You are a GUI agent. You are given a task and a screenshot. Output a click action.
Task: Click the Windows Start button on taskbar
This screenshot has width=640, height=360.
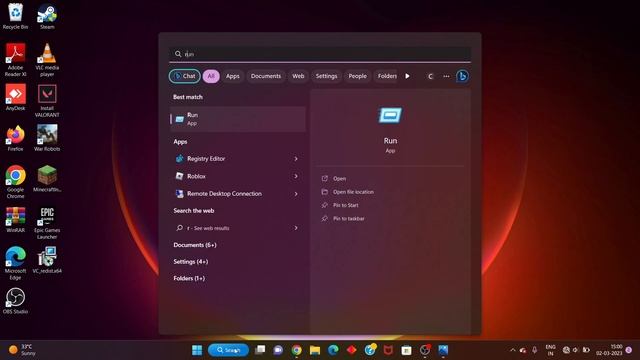[197, 350]
